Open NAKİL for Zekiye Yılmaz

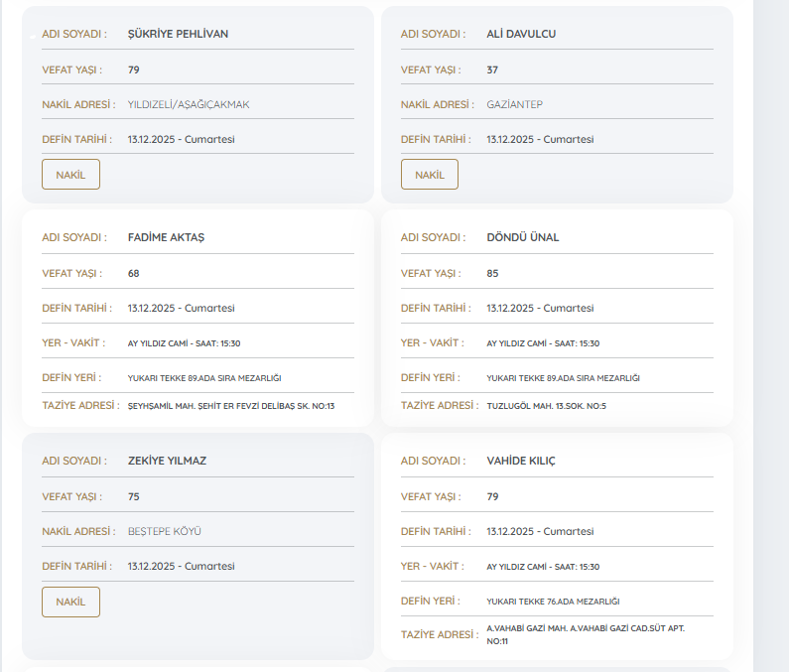pyautogui.click(x=70, y=602)
